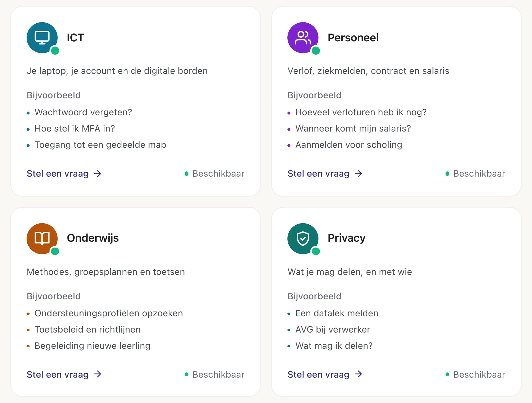The image size is (532, 403).
Task: Select the ICT card title
Action: click(75, 38)
